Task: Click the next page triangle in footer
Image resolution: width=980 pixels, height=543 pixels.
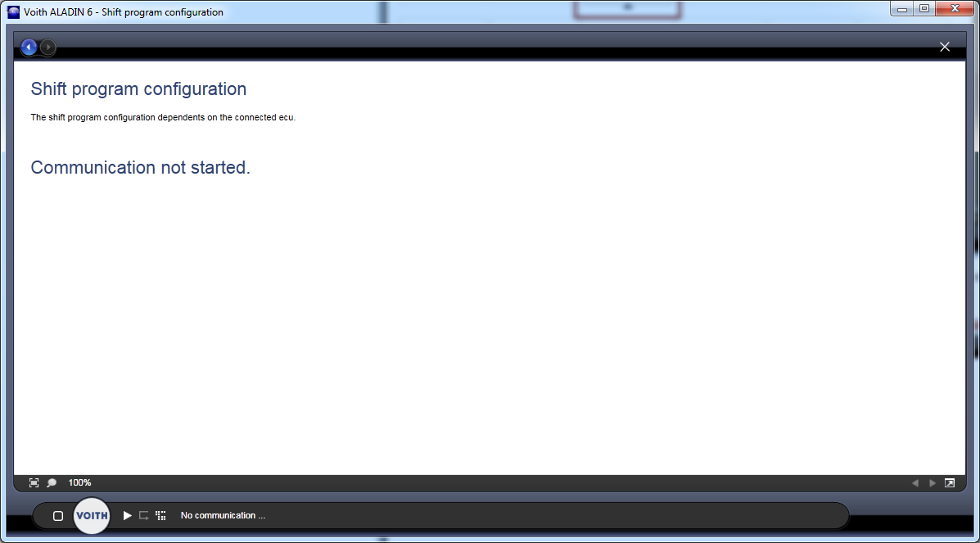Action: point(933,483)
